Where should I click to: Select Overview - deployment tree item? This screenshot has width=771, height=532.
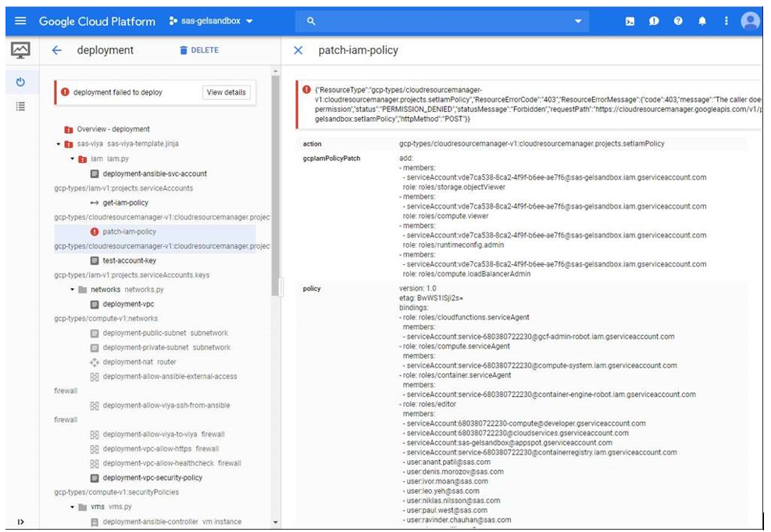tap(113, 130)
